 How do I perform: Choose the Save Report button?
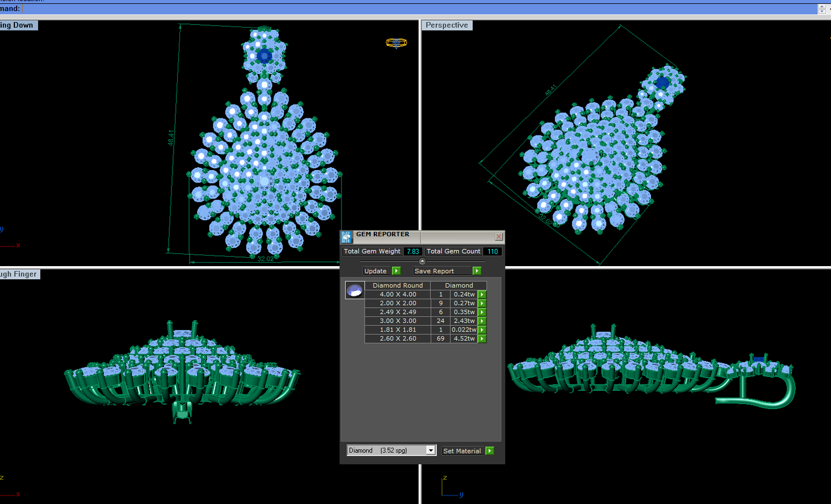[x=442, y=271]
